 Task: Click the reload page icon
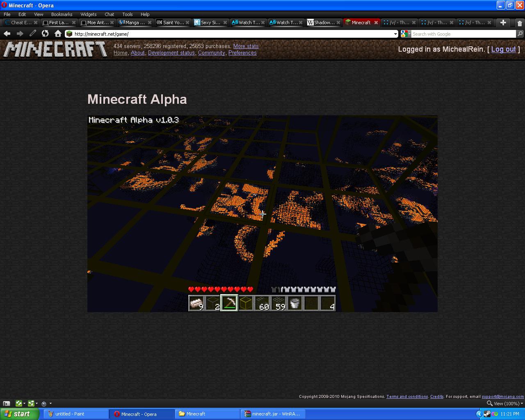coord(45,34)
